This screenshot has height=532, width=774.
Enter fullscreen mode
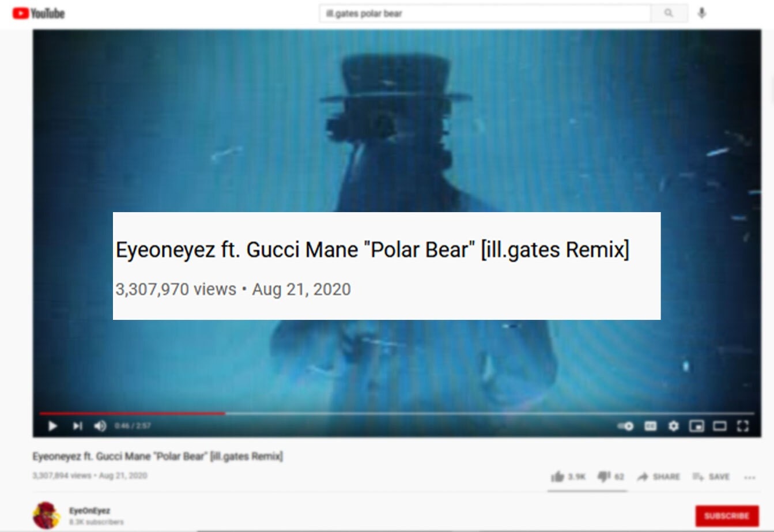743,426
